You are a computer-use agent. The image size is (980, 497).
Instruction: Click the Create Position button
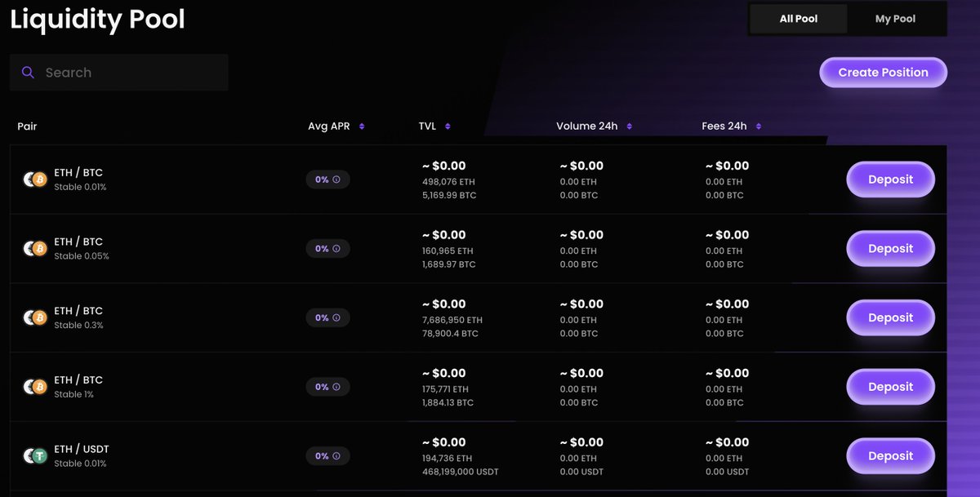tap(883, 73)
